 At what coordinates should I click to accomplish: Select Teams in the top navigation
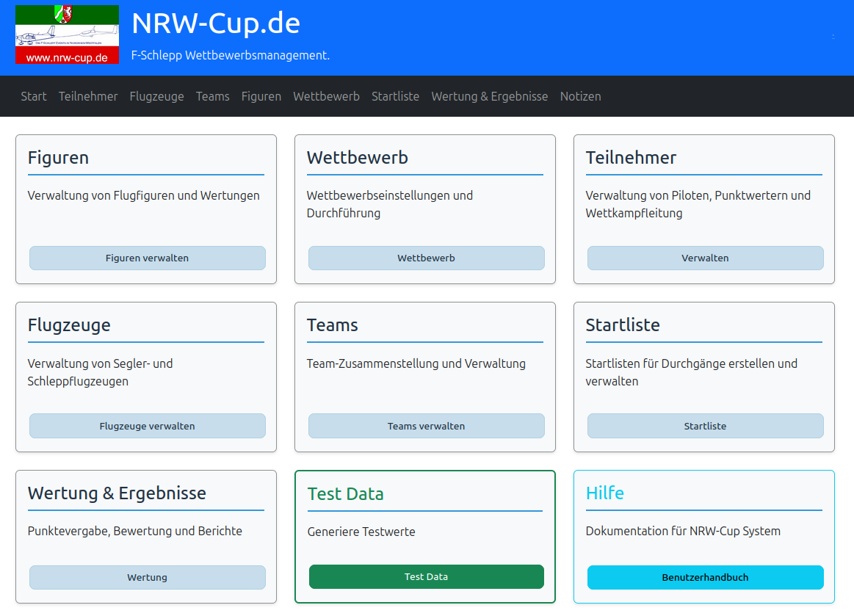point(212,96)
